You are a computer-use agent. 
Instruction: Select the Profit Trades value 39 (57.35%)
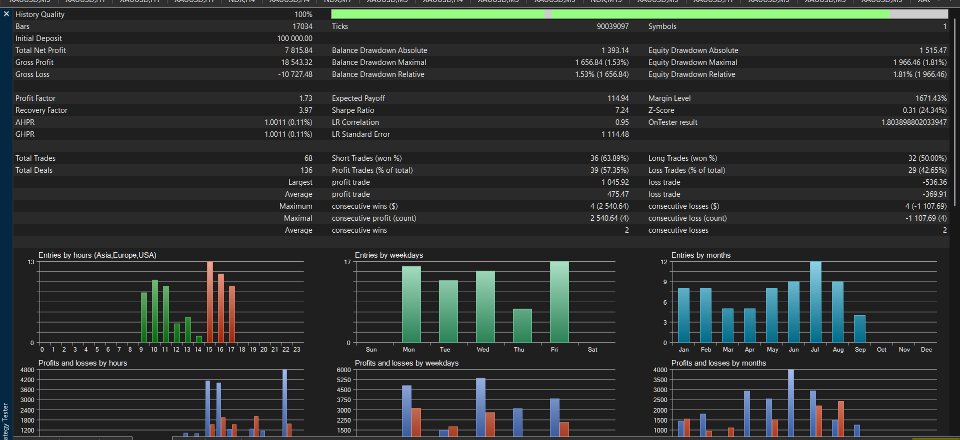(610, 170)
